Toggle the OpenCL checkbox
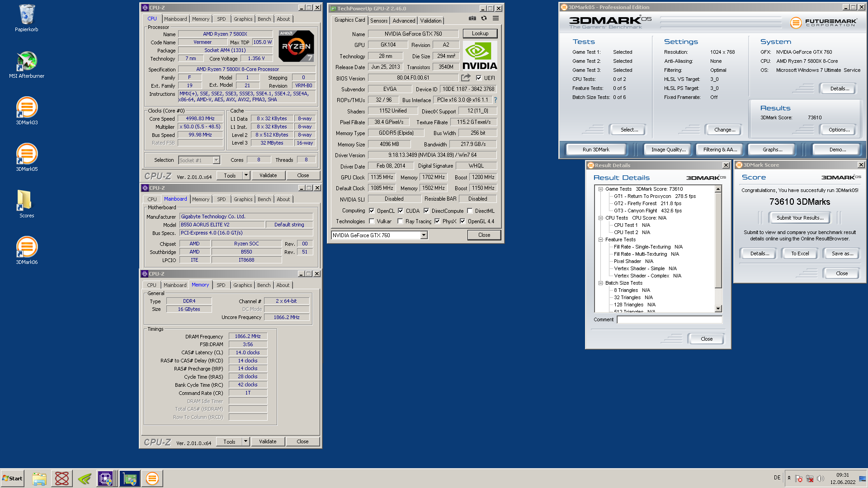The width and height of the screenshot is (868, 488). point(372,211)
